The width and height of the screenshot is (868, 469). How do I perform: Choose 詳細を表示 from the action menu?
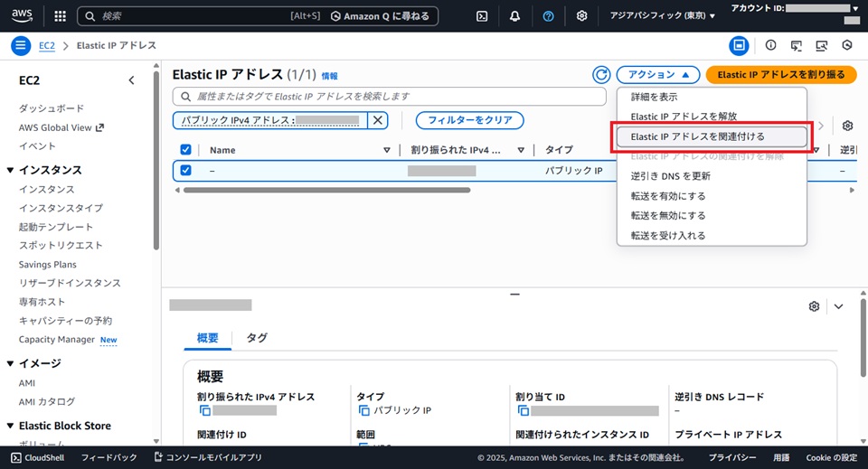coord(712,97)
